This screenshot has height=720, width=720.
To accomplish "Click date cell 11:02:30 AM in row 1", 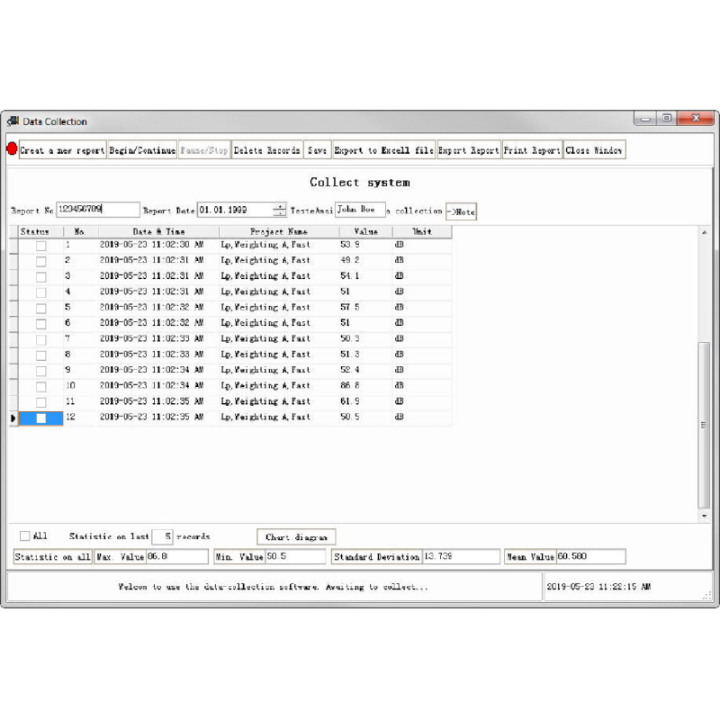I will 158,245.
